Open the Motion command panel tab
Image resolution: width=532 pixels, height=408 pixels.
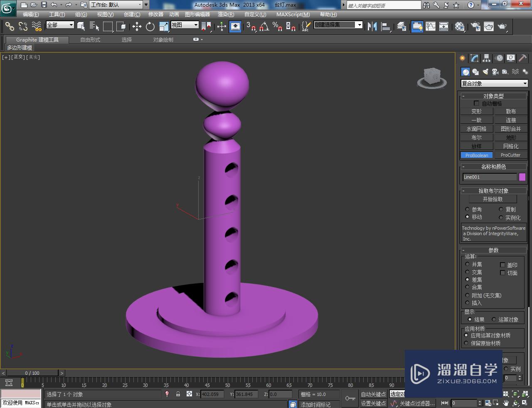point(499,58)
